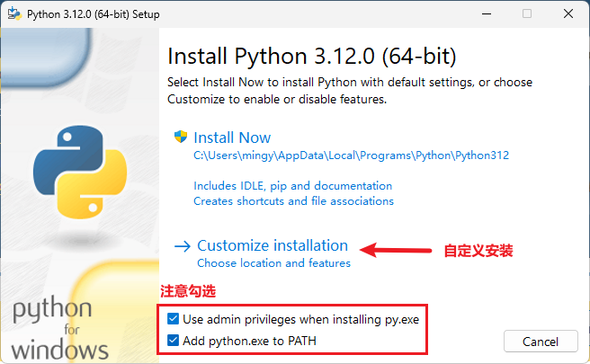The image size is (590, 364).
Task: Click the arrow icon before Customize installation
Action: pyautogui.click(x=183, y=245)
